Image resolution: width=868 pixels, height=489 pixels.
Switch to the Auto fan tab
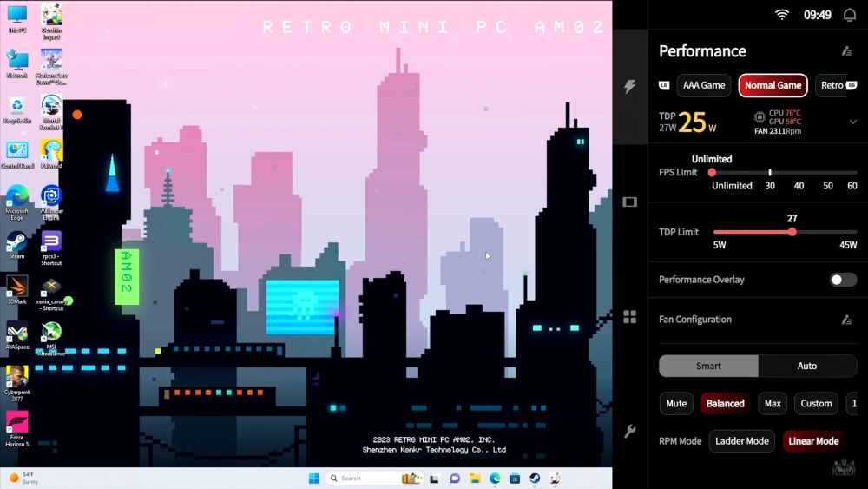click(806, 366)
